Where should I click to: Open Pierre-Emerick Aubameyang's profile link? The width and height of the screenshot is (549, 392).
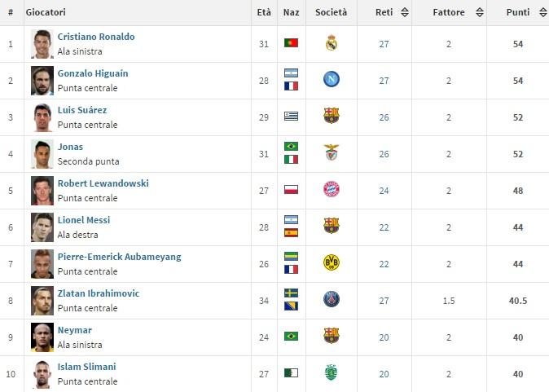(x=119, y=257)
